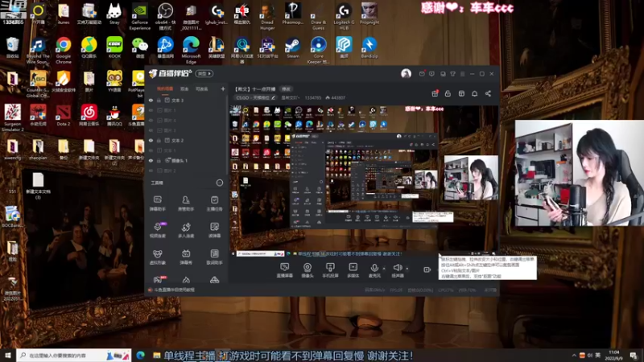Open the 主播任务 tool
The width and height of the screenshot is (644, 362).
pyautogui.click(x=214, y=204)
